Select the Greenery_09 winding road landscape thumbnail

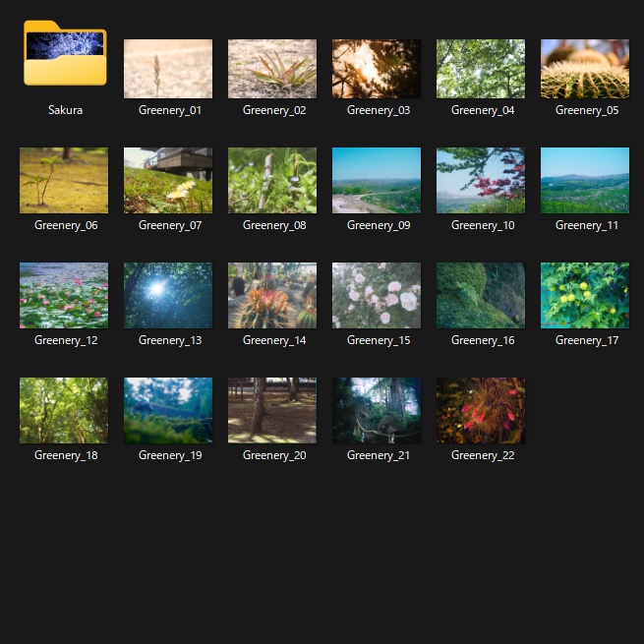click(x=377, y=180)
